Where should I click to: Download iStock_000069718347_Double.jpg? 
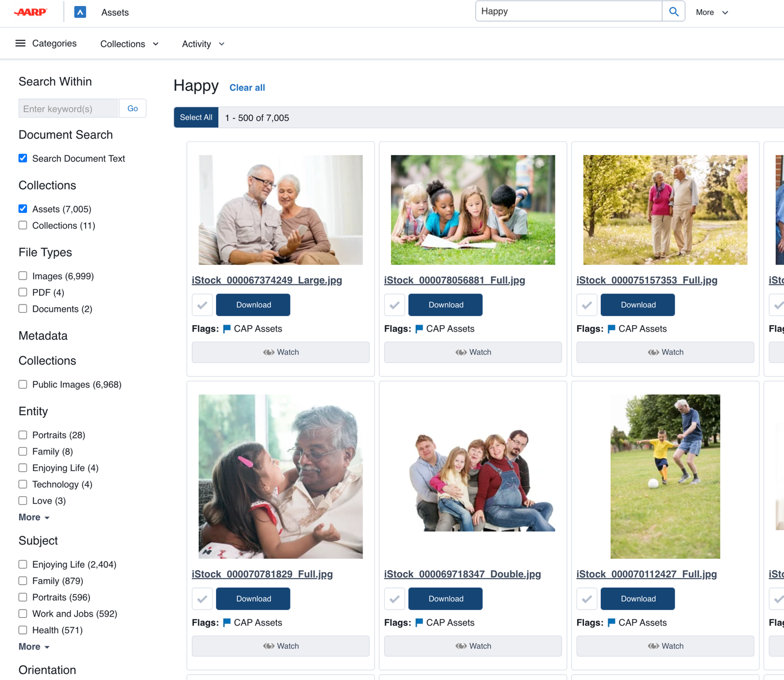pyautogui.click(x=445, y=599)
